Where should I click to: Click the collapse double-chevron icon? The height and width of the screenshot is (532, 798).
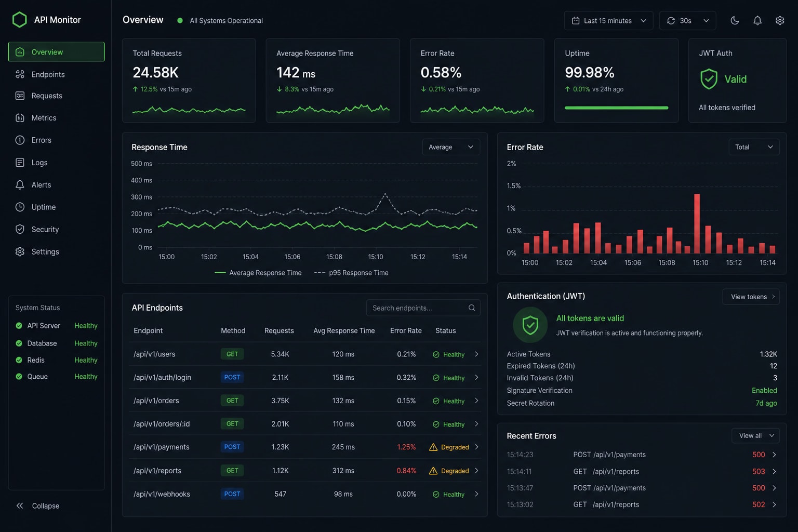coord(20,506)
